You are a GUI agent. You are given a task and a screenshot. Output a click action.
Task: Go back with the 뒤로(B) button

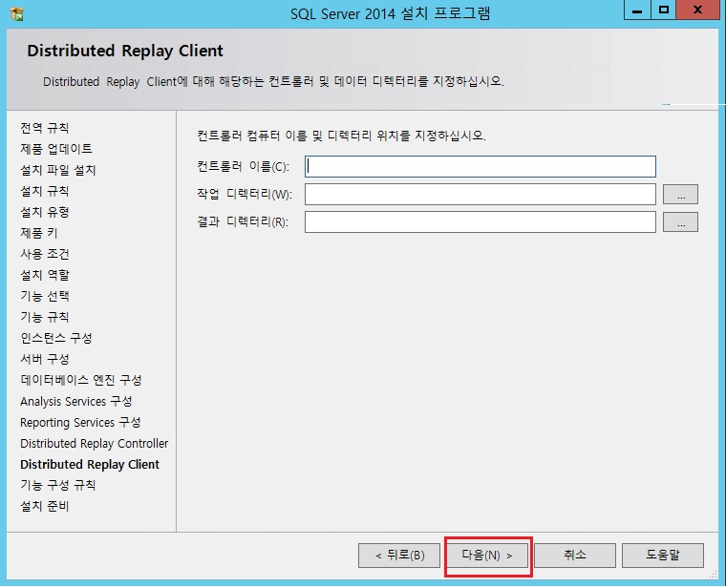[x=399, y=556]
